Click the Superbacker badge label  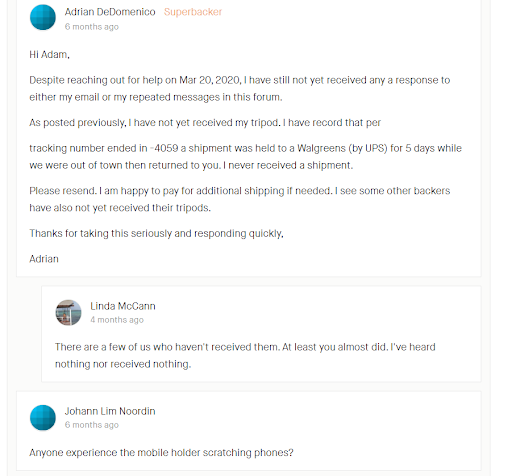[193, 12]
